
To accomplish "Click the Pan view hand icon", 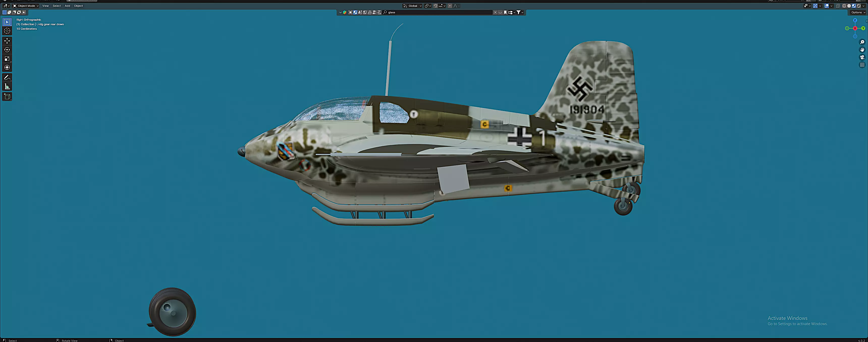I will 862,49.
